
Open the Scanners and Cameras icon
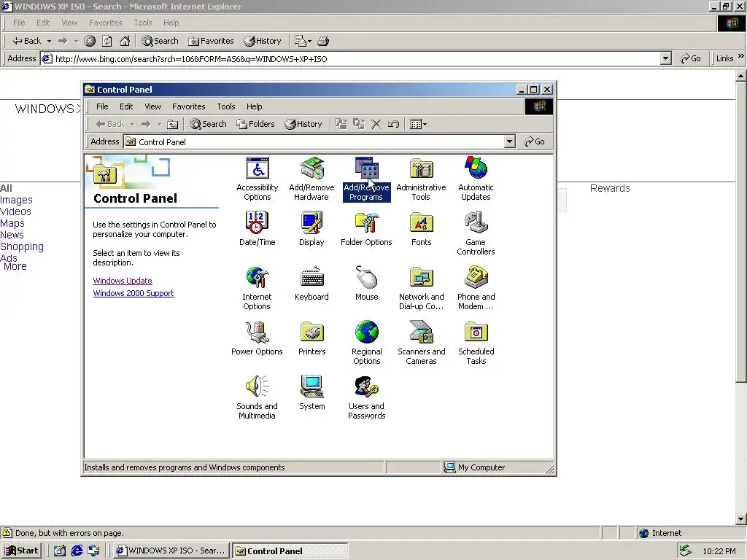tap(421, 343)
